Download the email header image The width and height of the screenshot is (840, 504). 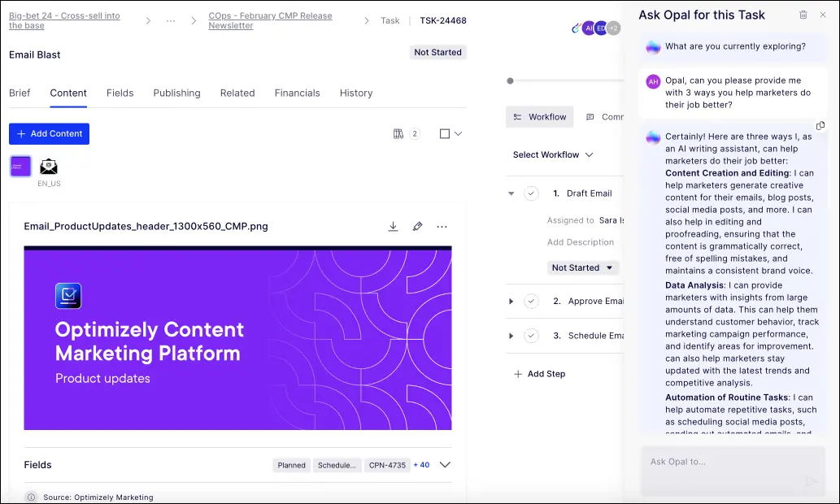coord(393,226)
